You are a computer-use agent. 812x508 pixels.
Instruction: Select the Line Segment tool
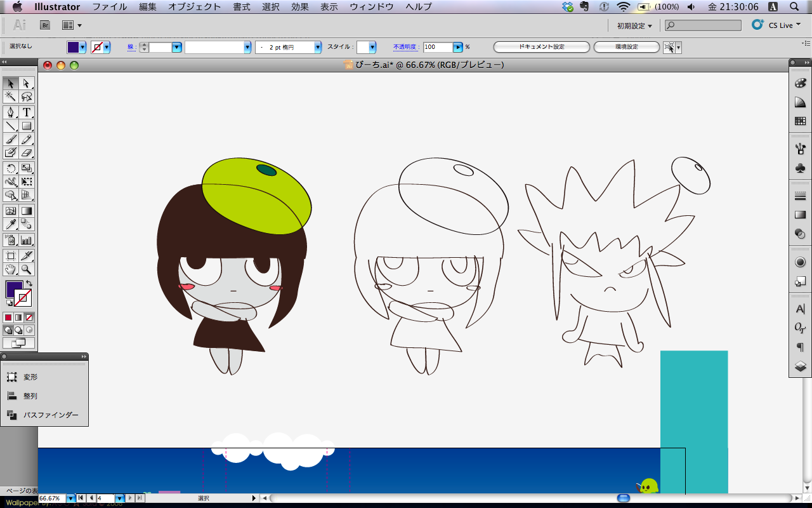pos(11,126)
